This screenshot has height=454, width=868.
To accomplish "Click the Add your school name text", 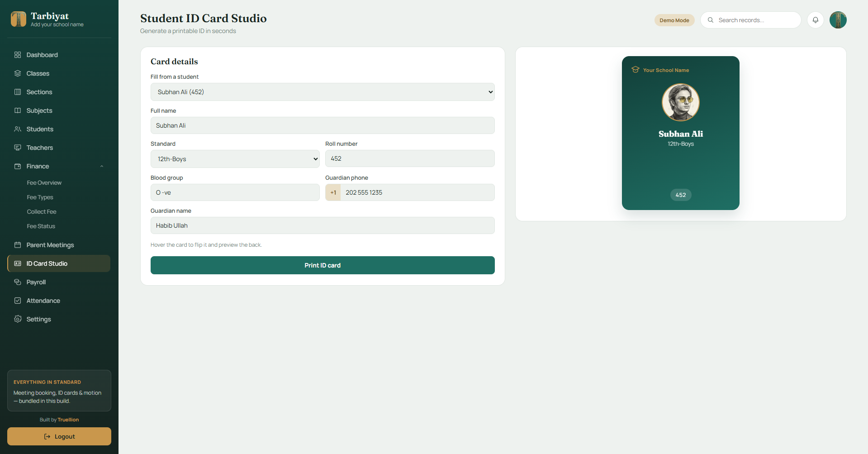I will 57,25.
